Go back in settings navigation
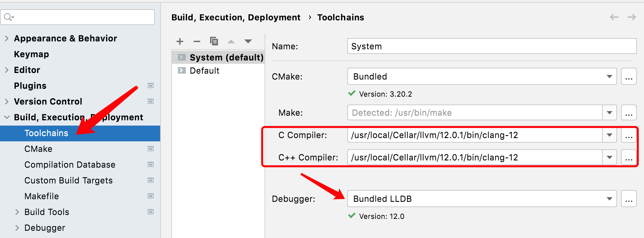Image resolution: width=644 pixels, height=238 pixels. coord(614,17)
